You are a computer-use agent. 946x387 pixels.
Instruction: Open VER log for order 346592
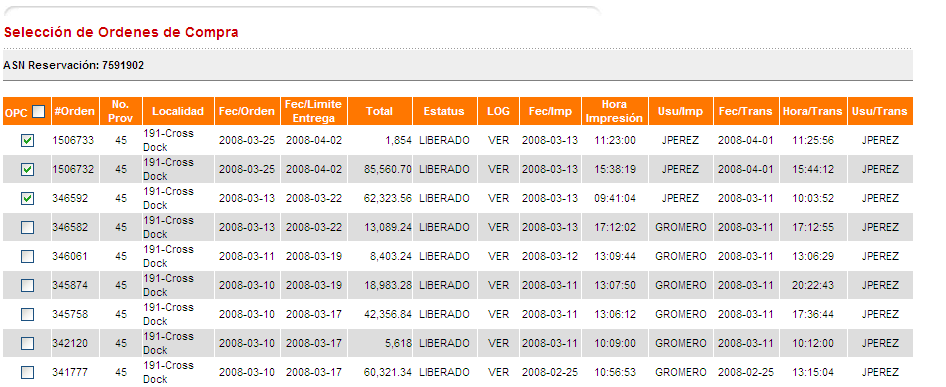(498, 199)
